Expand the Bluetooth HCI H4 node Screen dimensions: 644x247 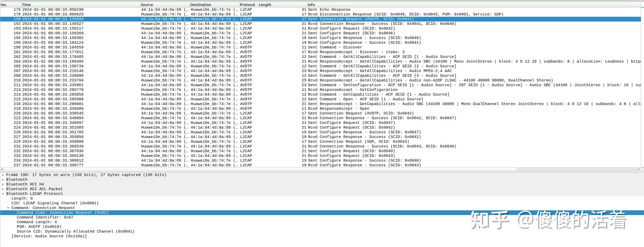[x=3, y=184]
